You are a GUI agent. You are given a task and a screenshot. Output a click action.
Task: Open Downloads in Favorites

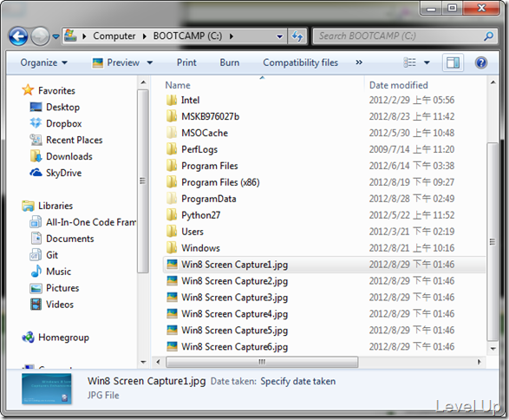click(61, 156)
